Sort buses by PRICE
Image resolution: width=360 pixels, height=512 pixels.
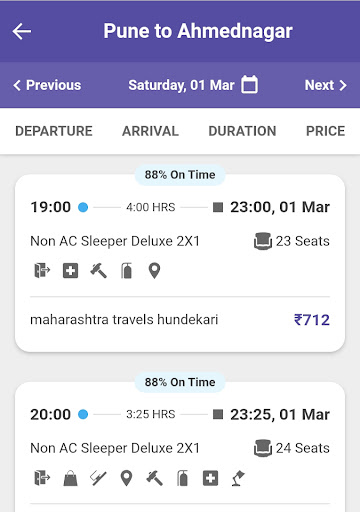point(325,131)
